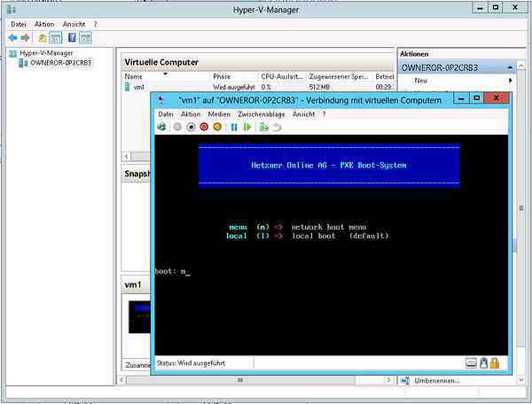The height and width of the screenshot is (404, 532).
Task: Click the red Shut Down icon in vm1 toolbar
Action: point(204,127)
